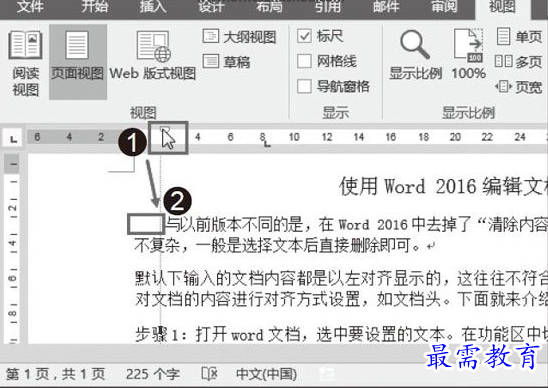Open the Review (审阅) tab
This screenshot has height=388, width=548.
pos(444,6)
